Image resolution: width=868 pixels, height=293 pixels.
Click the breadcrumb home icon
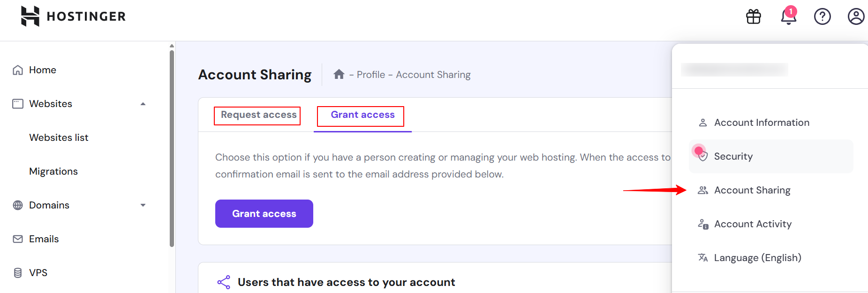[339, 74]
